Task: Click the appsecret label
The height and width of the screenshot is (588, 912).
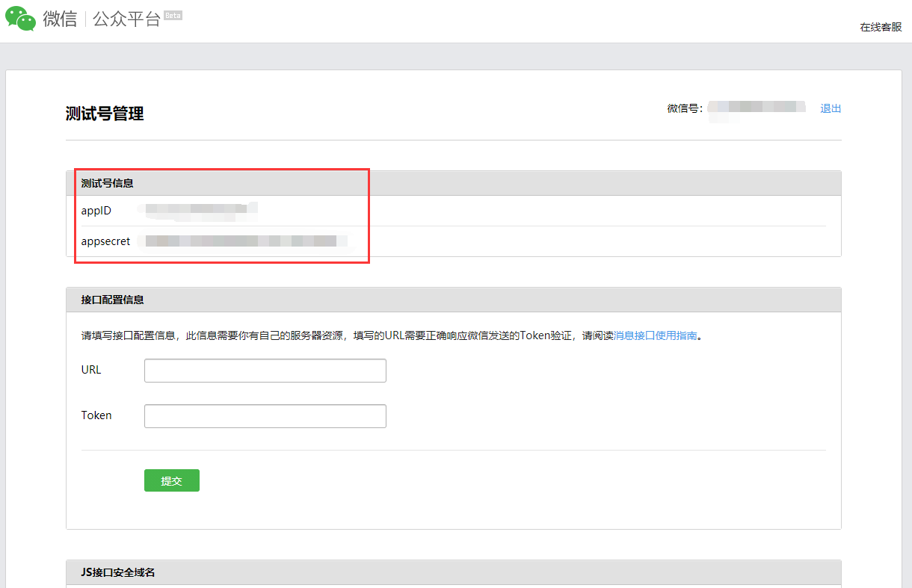Action: coord(105,241)
